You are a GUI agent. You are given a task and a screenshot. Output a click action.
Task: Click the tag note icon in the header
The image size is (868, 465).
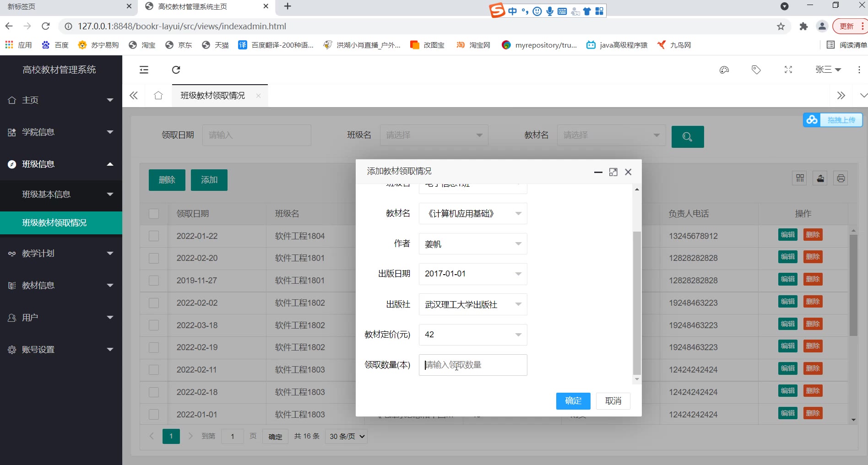[756, 70]
